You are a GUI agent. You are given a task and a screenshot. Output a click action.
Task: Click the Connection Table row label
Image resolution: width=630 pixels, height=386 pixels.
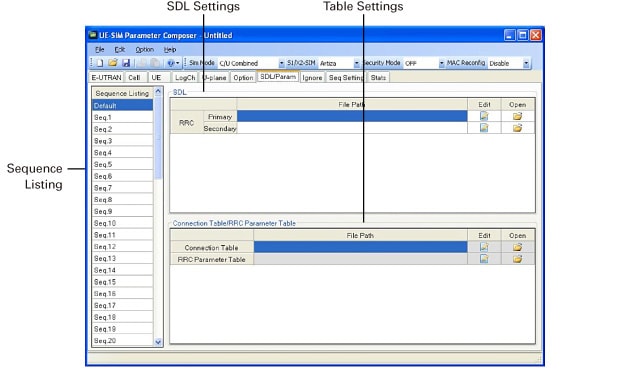coord(212,247)
